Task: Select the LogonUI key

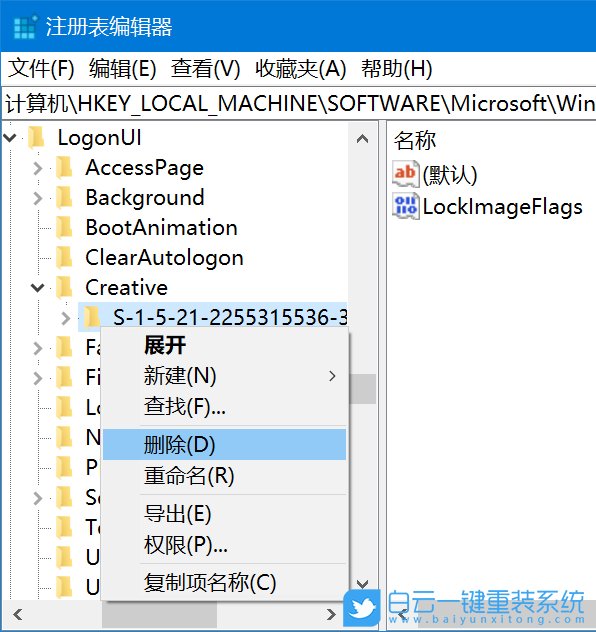Action: pos(100,138)
